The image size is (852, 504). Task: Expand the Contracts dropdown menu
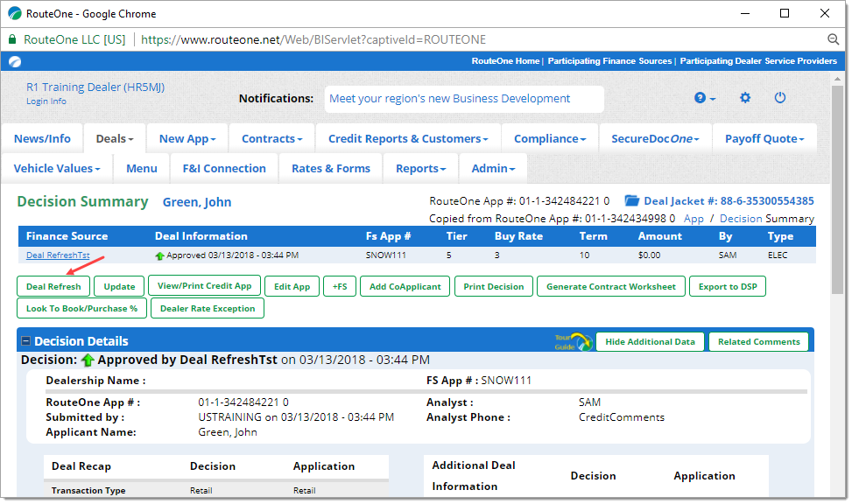(271, 138)
